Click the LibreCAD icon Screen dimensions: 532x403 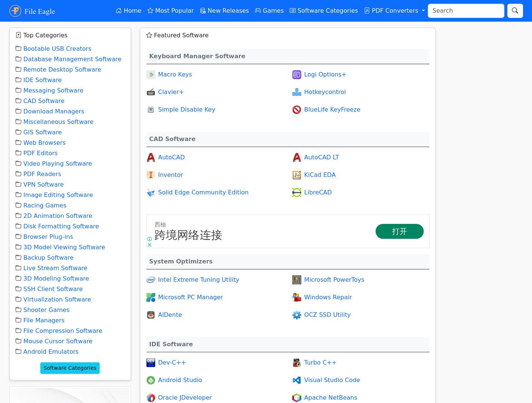click(x=297, y=193)
